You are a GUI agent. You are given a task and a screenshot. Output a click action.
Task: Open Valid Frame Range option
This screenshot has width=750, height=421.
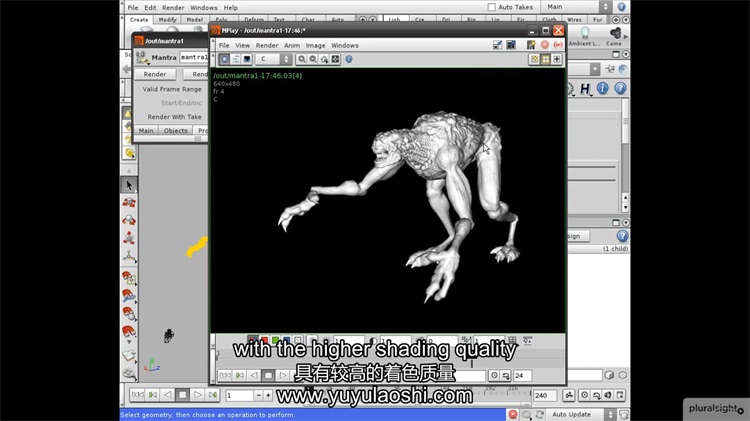point(172,89)
